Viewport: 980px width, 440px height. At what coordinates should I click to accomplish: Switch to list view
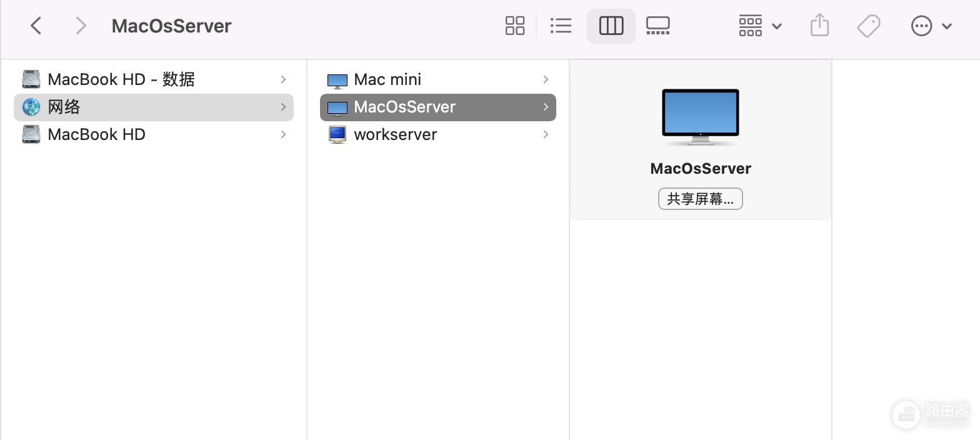coord(561,26)
